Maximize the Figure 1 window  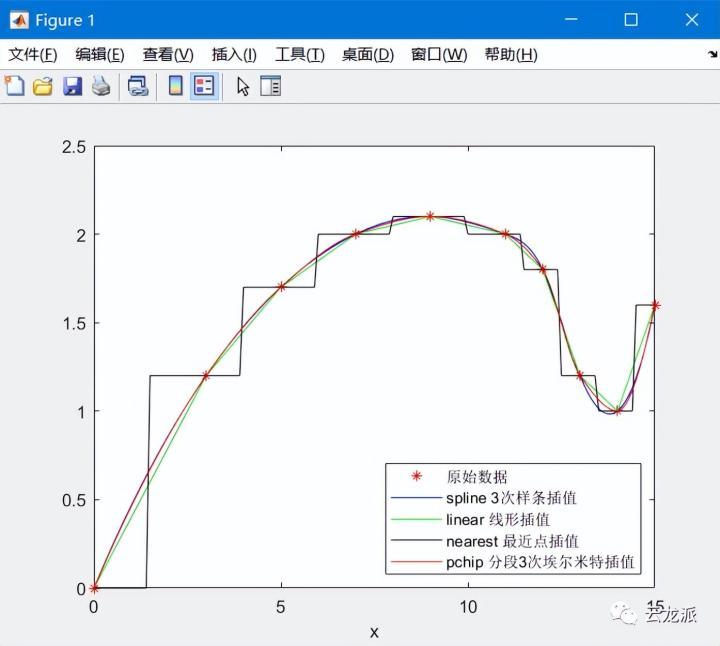(x=631, y=20)
